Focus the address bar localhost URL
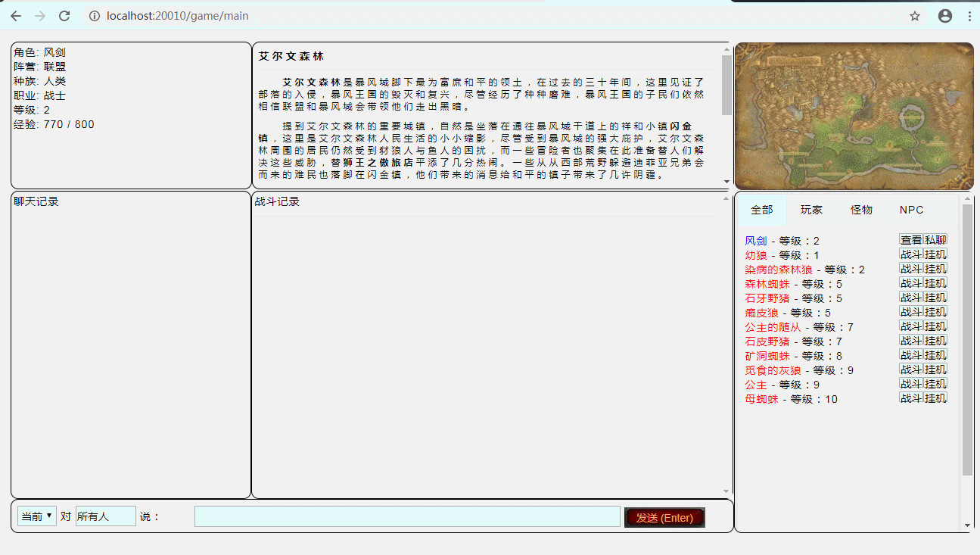 [x=178, y=16]
